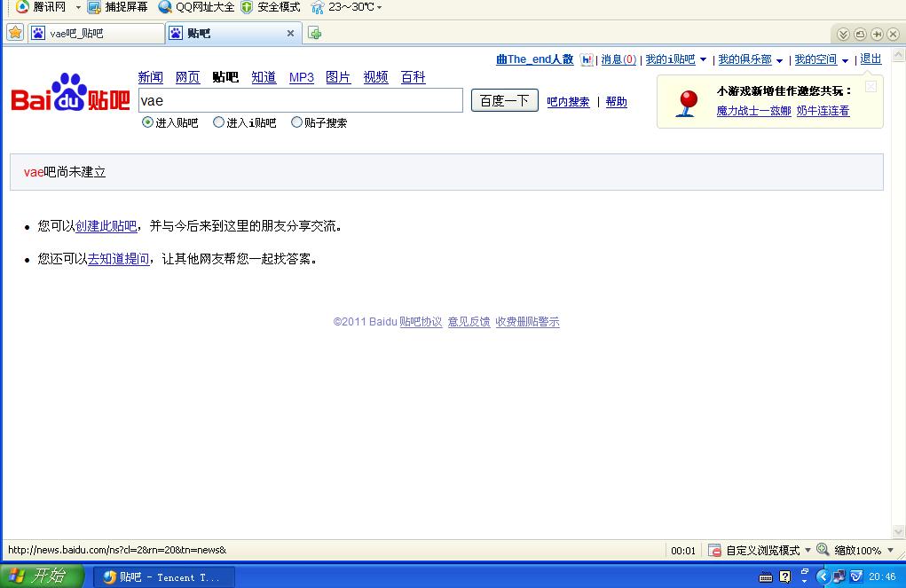Open 吧内搜索 link
Image resolution: width=906 pixels, height=588 pixels.
[568, 102]
